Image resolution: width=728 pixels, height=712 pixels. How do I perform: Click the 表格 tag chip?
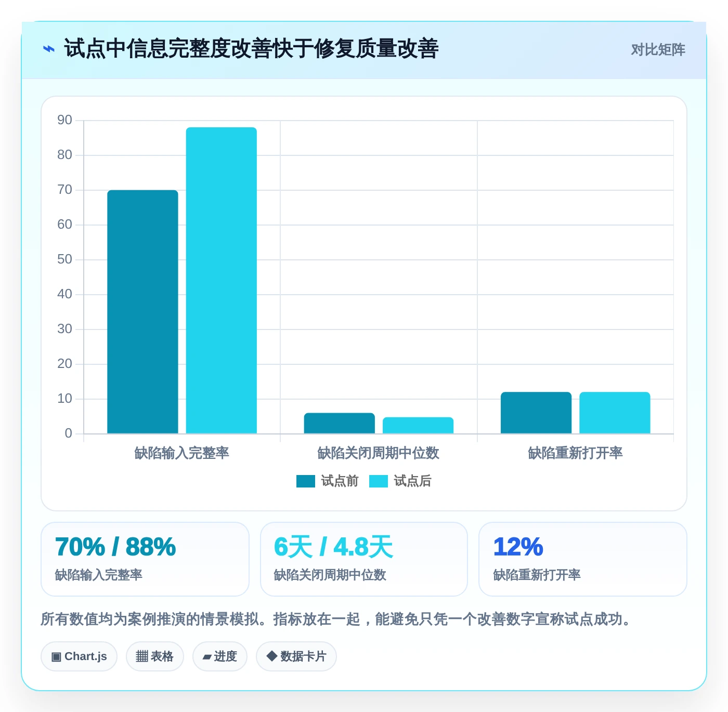click(155, 656)
